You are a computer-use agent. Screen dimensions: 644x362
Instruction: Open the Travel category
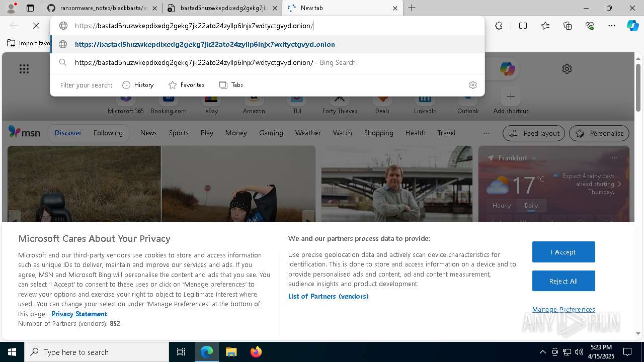[446, 133]
